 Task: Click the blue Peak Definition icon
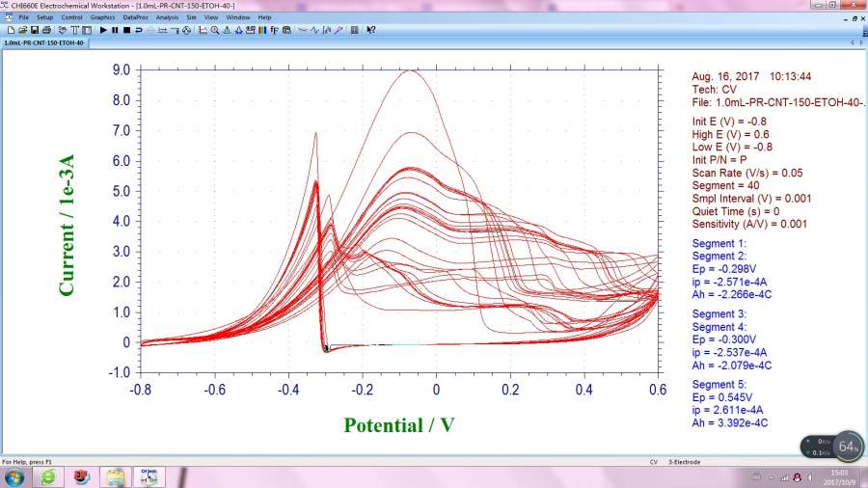tap(238, 30)
